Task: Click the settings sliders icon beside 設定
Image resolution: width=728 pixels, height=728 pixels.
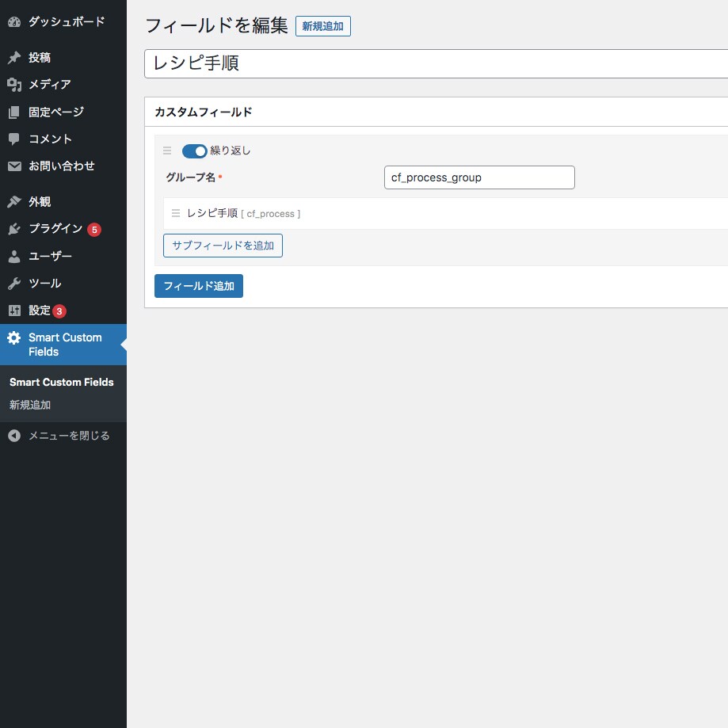Action: pos(14,311)
